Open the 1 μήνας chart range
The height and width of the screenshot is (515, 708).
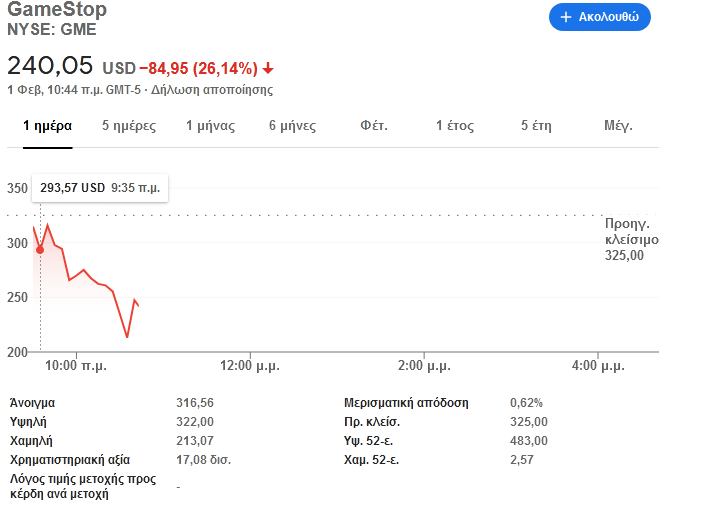(210, 125)
